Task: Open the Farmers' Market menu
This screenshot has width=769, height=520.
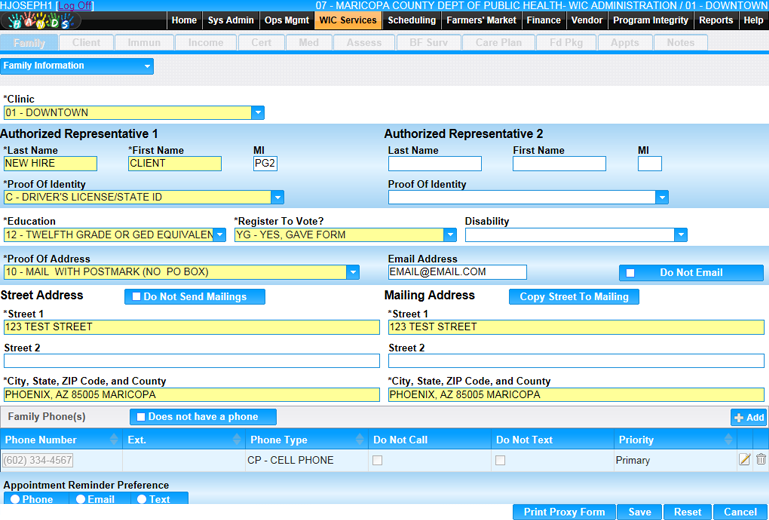Action: click(481, 20)
